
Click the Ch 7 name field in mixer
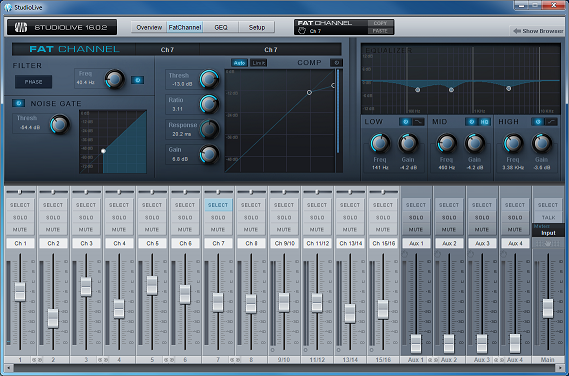[218, 243]
